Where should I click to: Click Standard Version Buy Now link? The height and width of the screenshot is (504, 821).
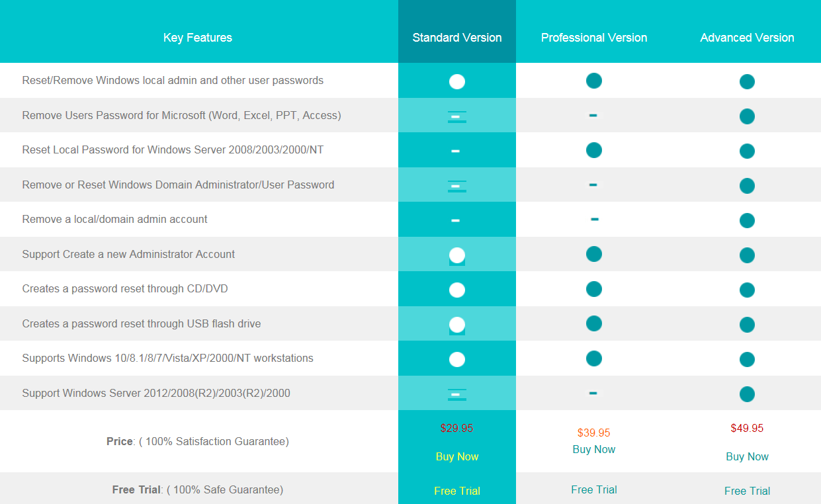pos(457,456)
